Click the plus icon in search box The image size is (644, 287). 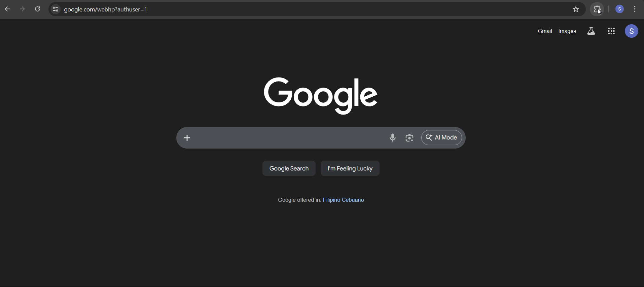point(187,138)
